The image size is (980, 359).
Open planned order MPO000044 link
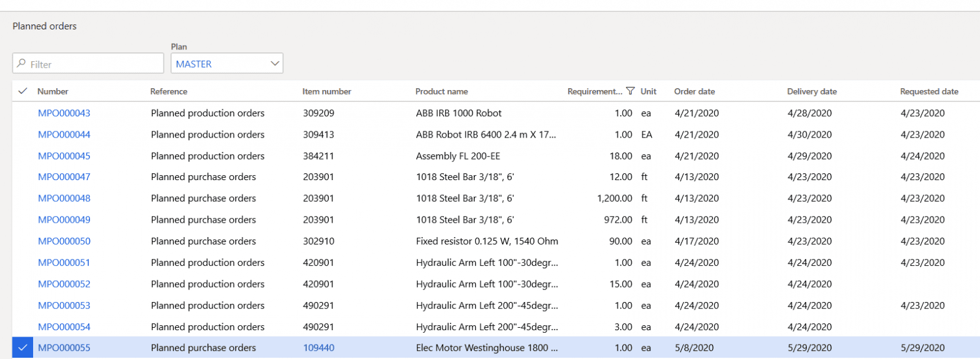(64, 134)
